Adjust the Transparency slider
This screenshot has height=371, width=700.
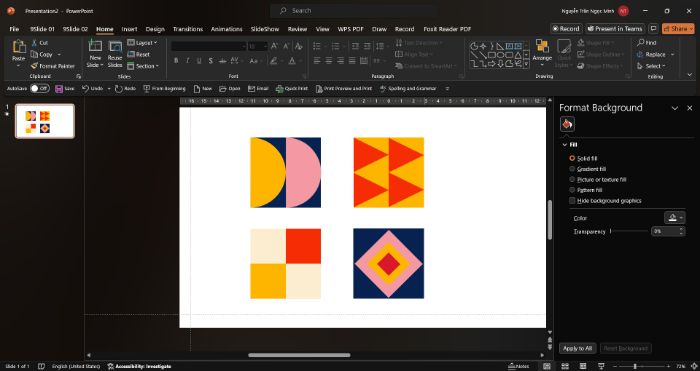(x=629, y=231)
